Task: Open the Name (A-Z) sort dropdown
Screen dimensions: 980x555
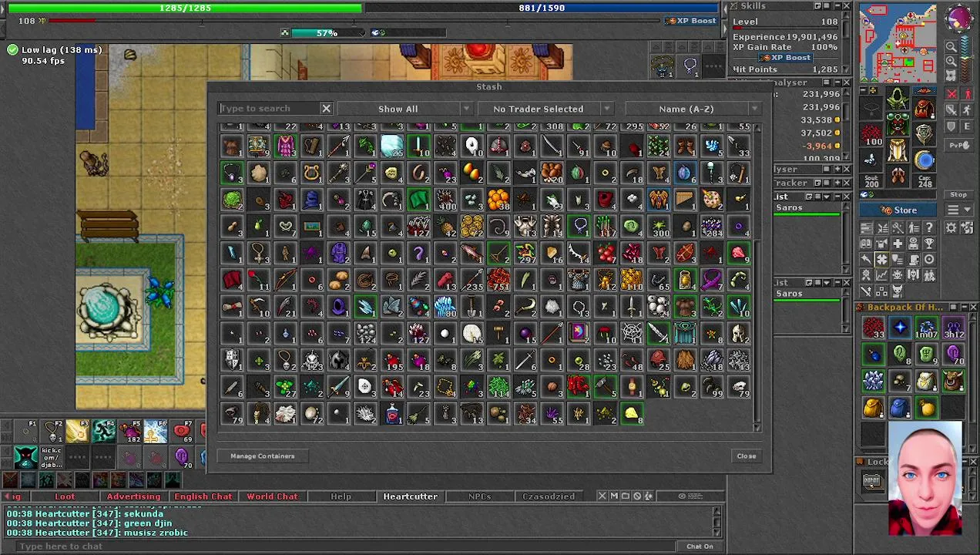Action: tap(693, 109)
